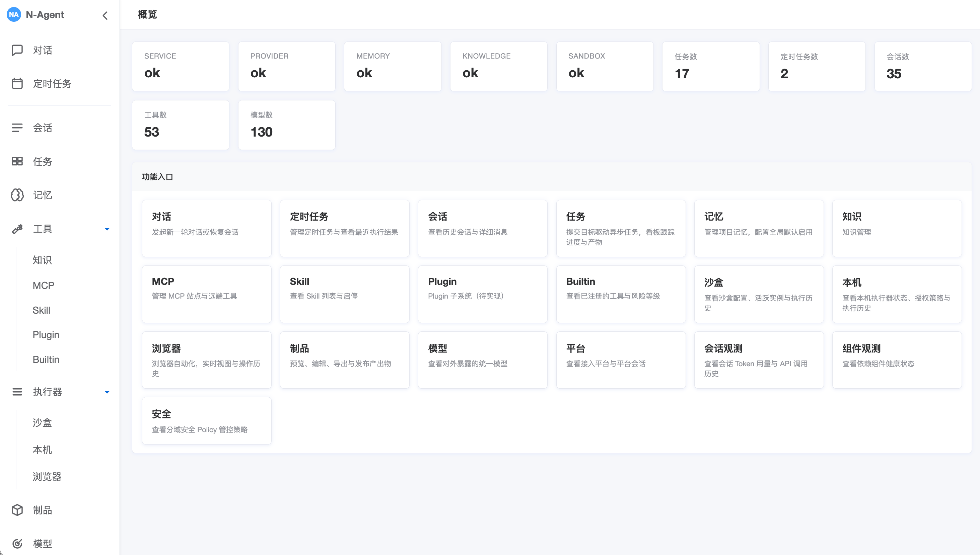
Task: Open Skill in the sidebar submenu
Action: (x=42, y=310)
